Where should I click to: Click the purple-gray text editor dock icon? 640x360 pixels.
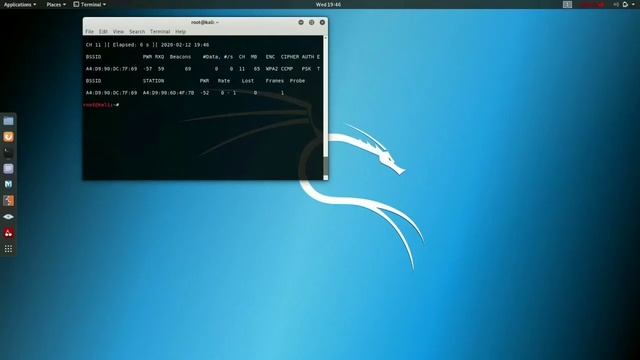(x=8, y=169)
